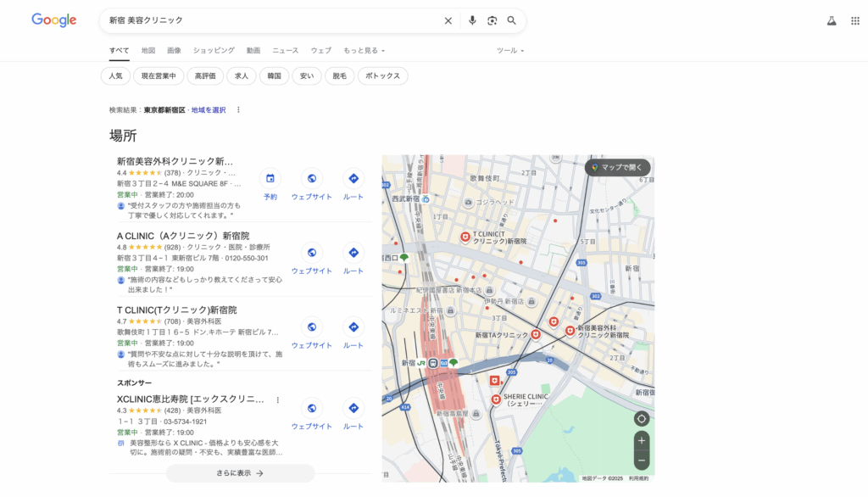Screen dimensions: 868x497
Task: Toggle the 高評価 filter chip
Action: tap(205, 76)
